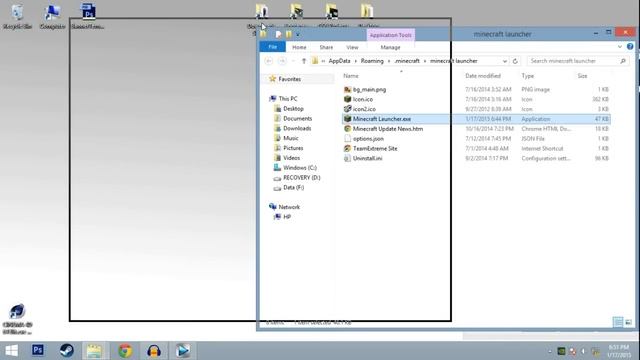640x360 pixels.
Task: Open Desktop in navigation pane
Action: (x=293, y=109)
